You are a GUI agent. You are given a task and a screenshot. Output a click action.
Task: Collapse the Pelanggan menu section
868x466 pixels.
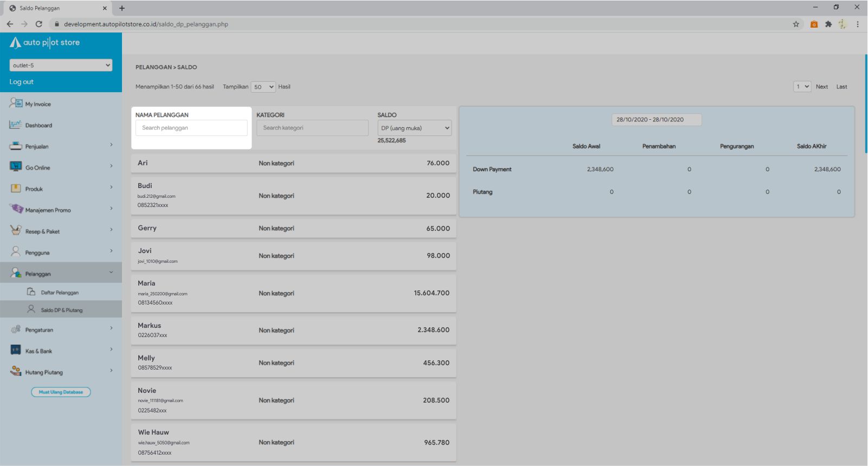(111, 273)
